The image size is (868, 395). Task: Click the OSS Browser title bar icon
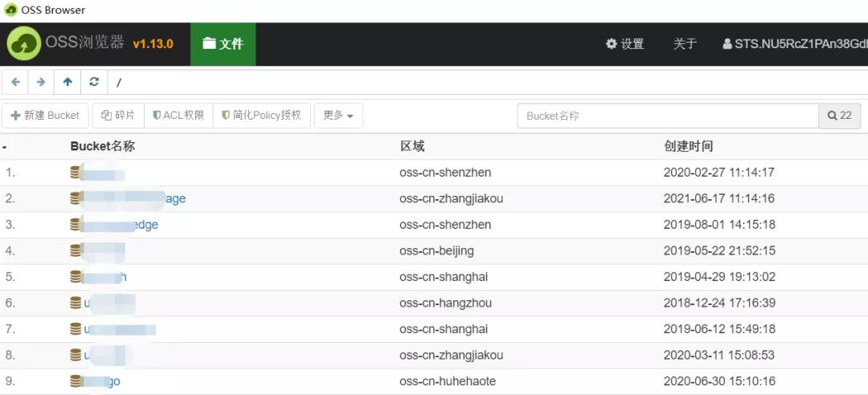(x=10, y=10)
